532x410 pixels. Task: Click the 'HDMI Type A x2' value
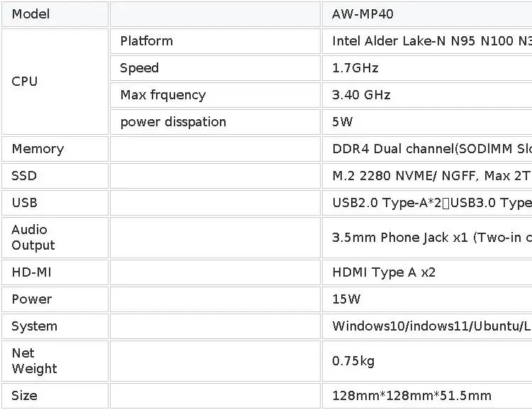[x=384, y=272]
